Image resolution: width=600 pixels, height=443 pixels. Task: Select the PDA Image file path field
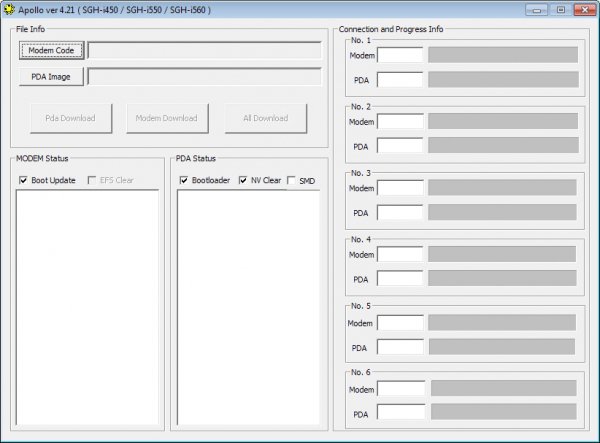tap(204, 77)
